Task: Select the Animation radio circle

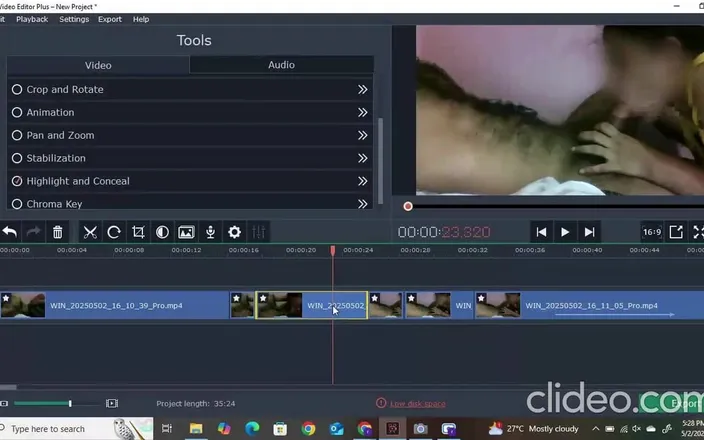Action: [17, 112]
